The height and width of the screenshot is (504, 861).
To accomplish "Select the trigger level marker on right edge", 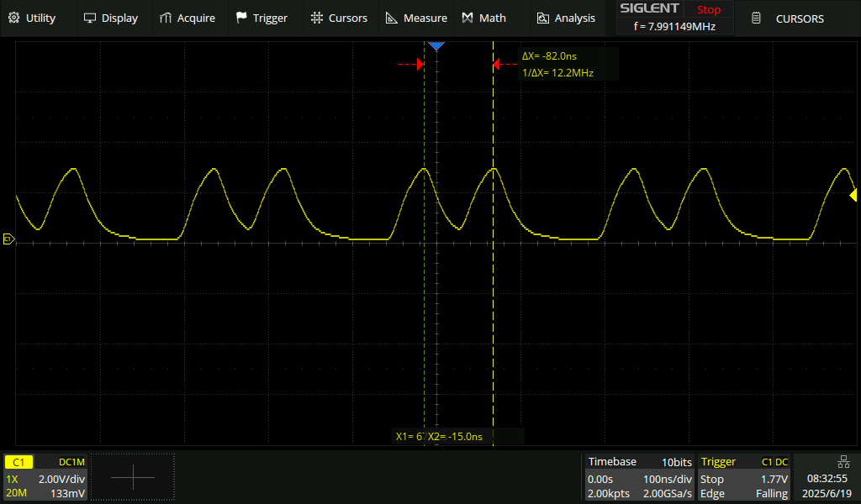I will [x=853, y=195].
